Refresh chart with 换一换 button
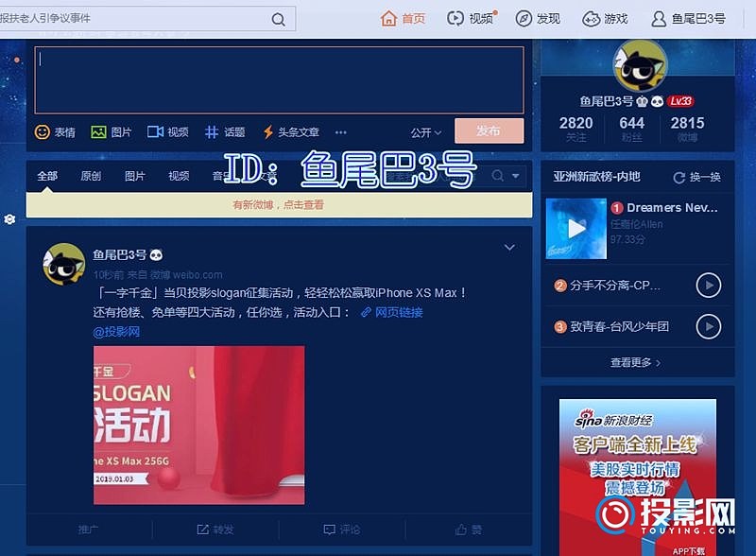 coord(697,177)
